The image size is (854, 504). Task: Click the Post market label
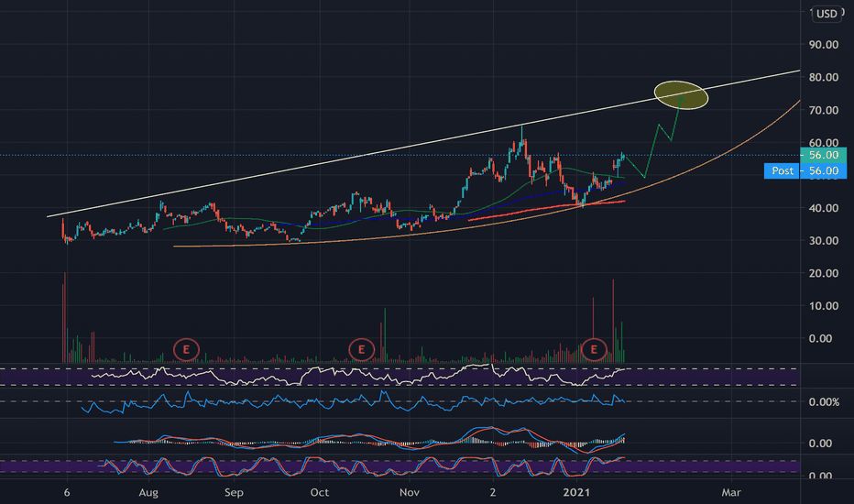pyautogui.click(x=783, y=170)
